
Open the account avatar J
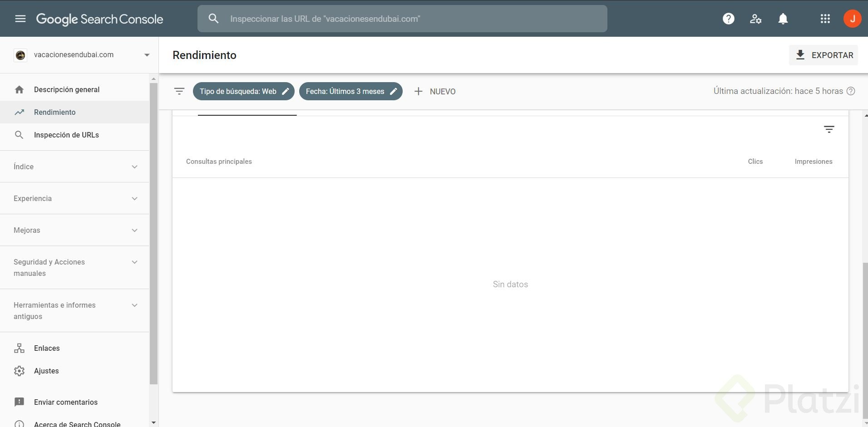pyautogui.click(x=853, y=19)
